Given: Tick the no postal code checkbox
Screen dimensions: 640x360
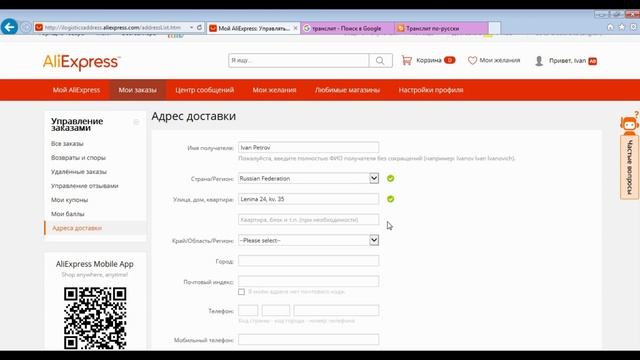Looking at the screenshot, I should [241, 292].
